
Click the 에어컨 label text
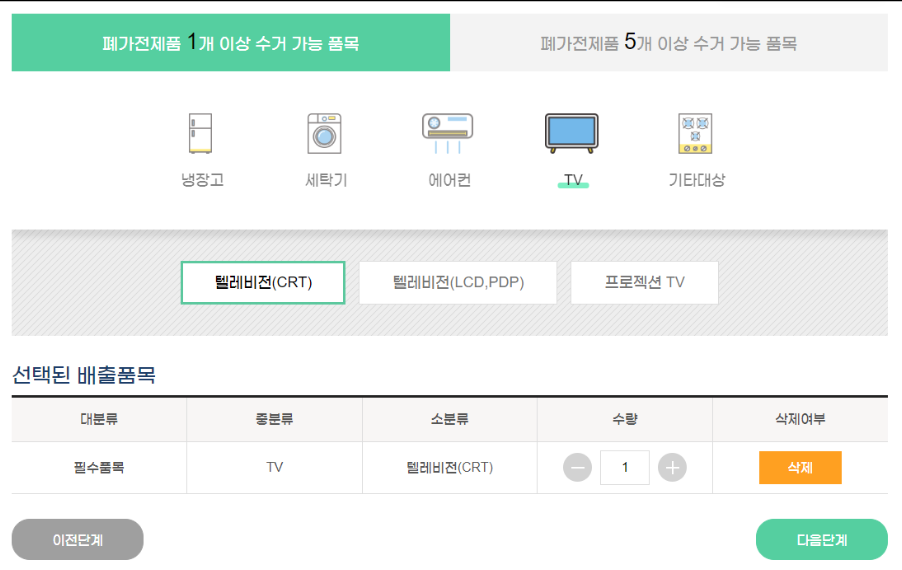point(450,180)
